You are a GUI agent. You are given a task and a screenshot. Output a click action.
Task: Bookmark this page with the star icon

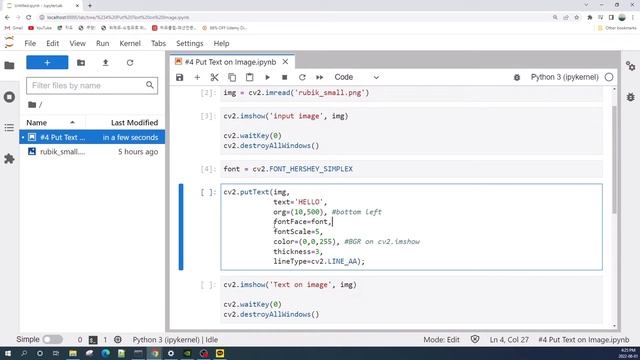coord(577,18)
